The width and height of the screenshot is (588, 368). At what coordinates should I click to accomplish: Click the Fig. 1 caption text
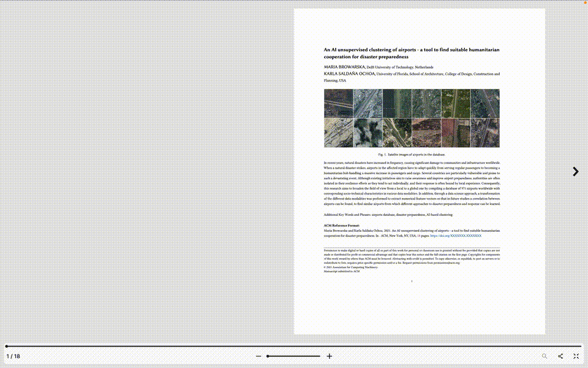click(412, 154)
